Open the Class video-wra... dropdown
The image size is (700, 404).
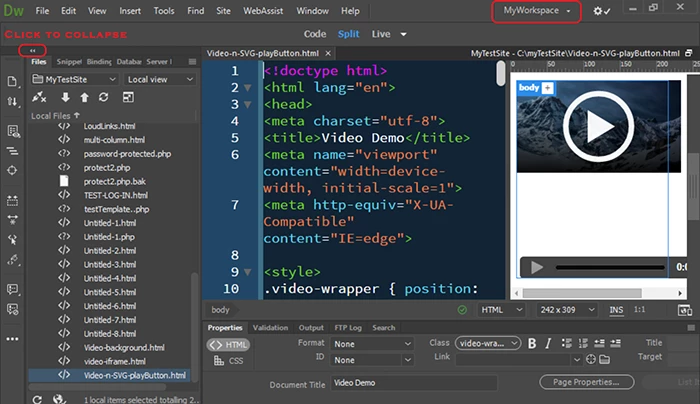(488, 343)
